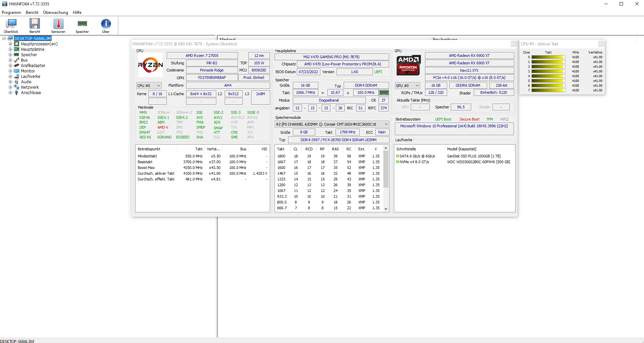Click the memory timings scrollbar up arrow
This screenshot has width=644, height=343.
386,148
